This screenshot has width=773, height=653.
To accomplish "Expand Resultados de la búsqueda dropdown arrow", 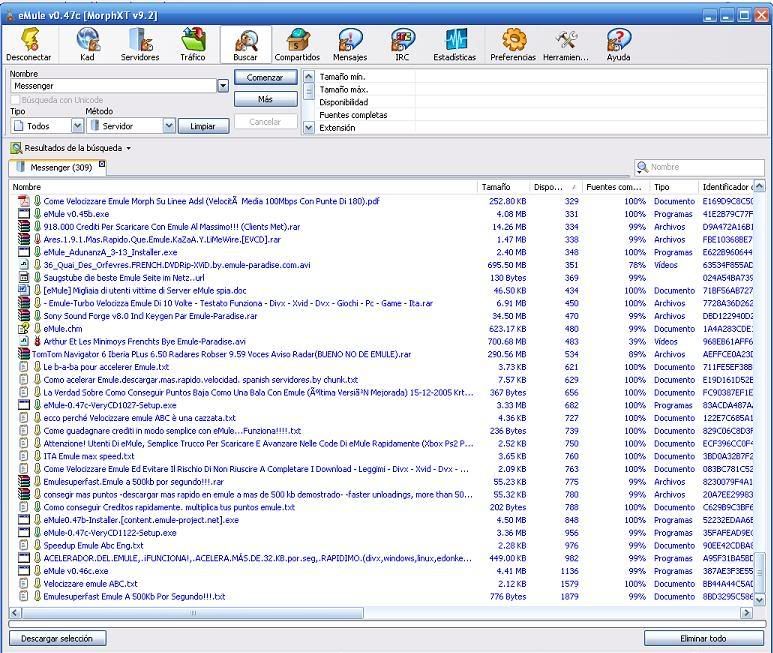I will coord(129,148).
